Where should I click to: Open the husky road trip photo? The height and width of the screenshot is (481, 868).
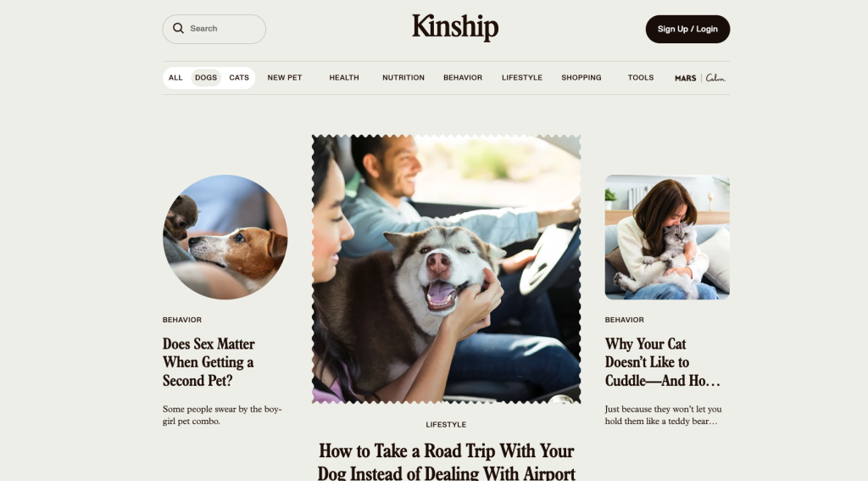[446, 269]
